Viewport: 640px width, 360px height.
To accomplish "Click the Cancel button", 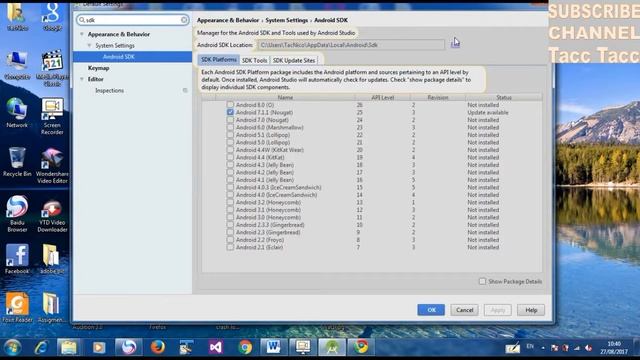I will point(464,310).
